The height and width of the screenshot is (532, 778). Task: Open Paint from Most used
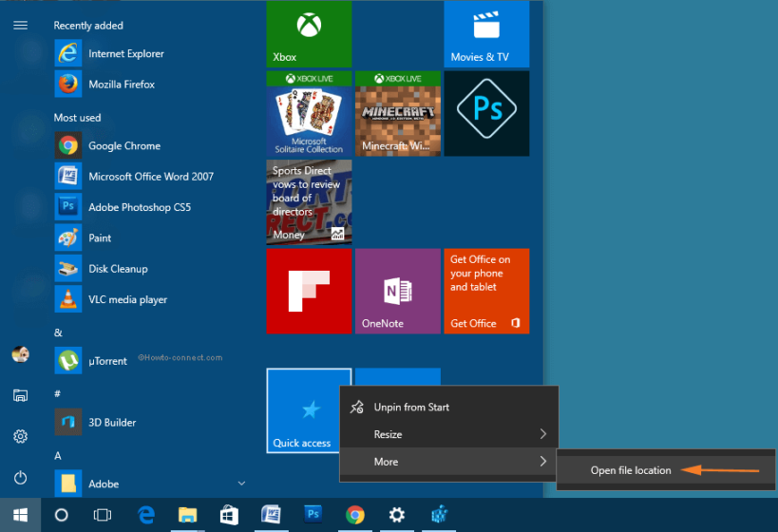(149, 238)
